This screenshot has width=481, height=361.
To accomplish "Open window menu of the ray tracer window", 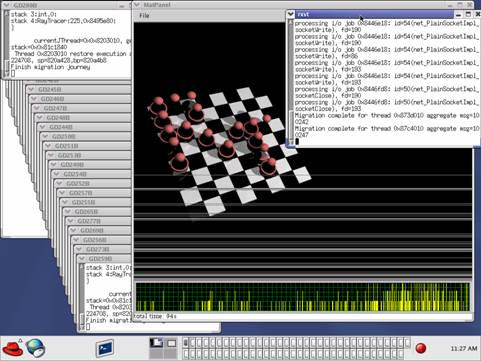I will [137, 5].
